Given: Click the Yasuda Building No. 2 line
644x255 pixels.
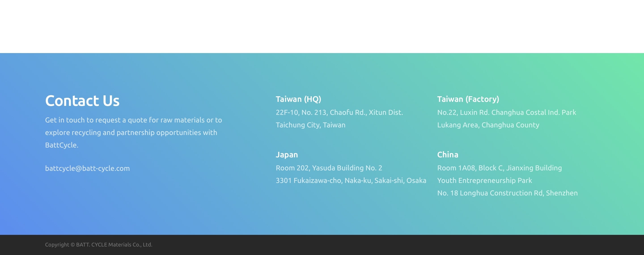Looking at the screenshot, I should pyautogui.click(x=329, y=168).
